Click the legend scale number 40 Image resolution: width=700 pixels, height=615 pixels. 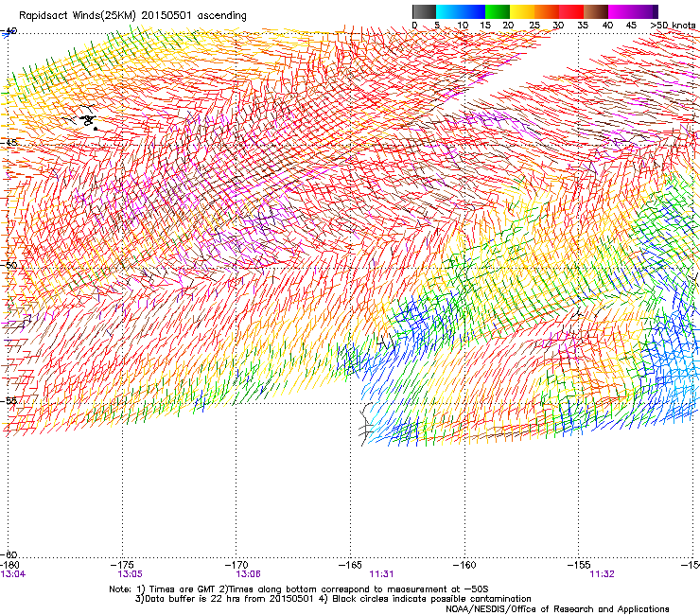[607, 26]
